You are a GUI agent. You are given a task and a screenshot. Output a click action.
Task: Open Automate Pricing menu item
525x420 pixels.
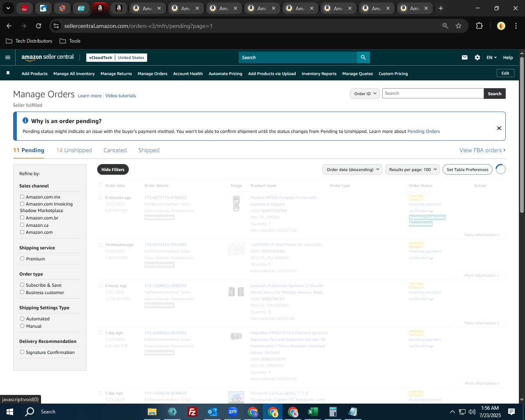tap(226, 74)
